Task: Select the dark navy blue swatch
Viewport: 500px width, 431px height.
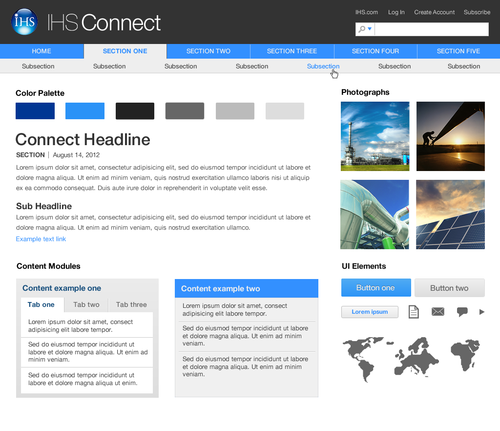Action: point(35,111)
